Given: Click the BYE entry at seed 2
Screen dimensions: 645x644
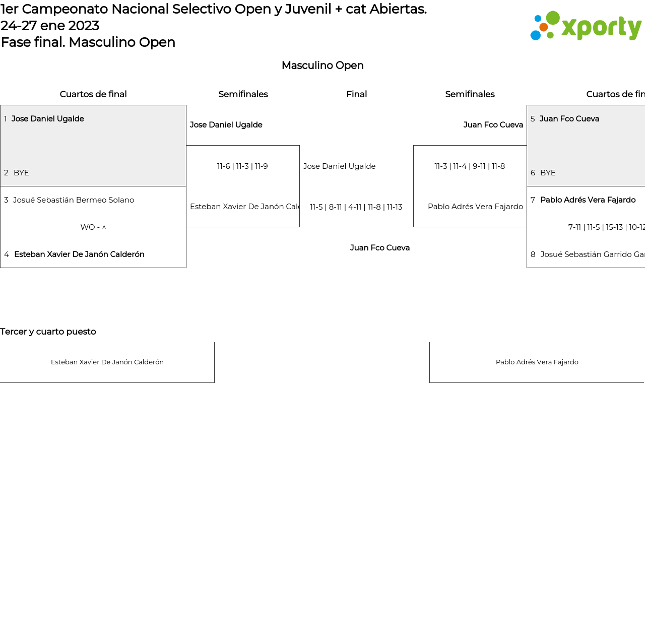Looking at the screenshot, I should (21, 173).
